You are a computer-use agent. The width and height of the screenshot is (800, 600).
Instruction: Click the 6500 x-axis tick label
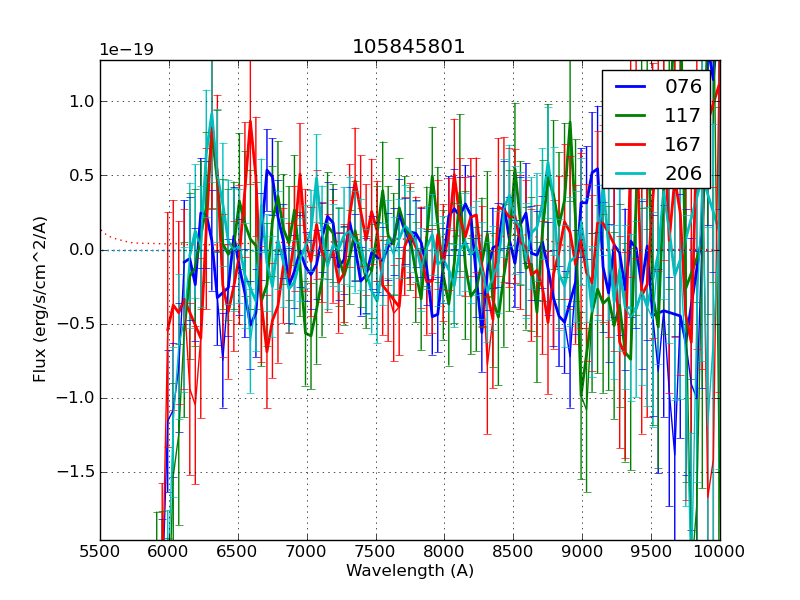[238, 551]
